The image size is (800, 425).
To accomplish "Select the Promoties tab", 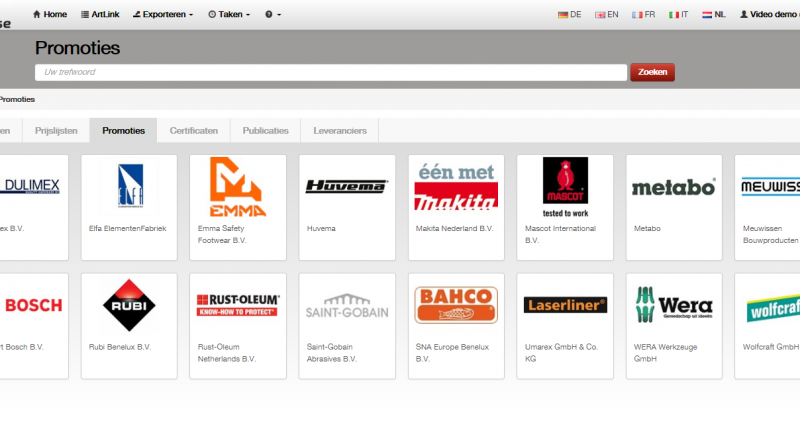I will pyautogui.click(x=123, y=131).
